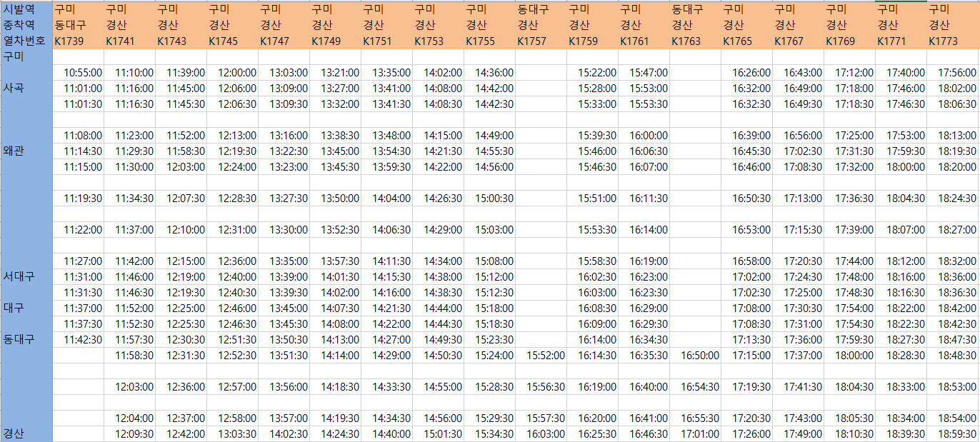This screenshot has height=442, width=980.
Task: Select train number cell K1763
Action: (696, 41)
